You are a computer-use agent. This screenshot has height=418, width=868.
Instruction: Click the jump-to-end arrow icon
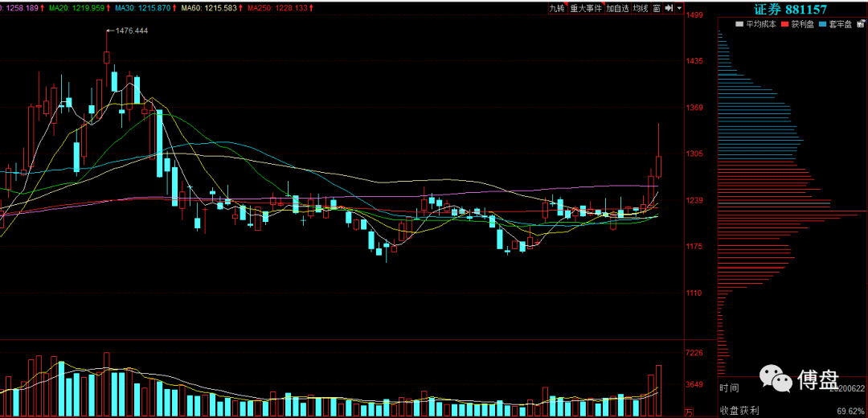click(x=669, y=8)
